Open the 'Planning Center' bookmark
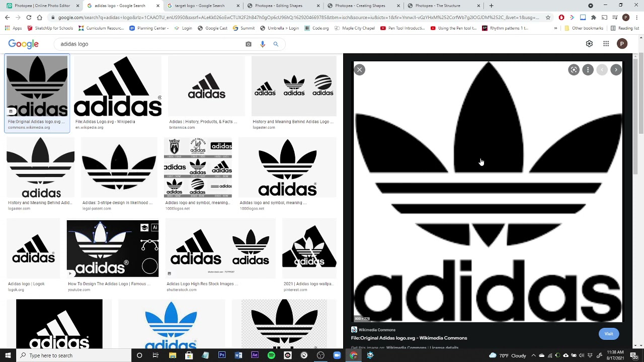 click(x=149, y=28)
